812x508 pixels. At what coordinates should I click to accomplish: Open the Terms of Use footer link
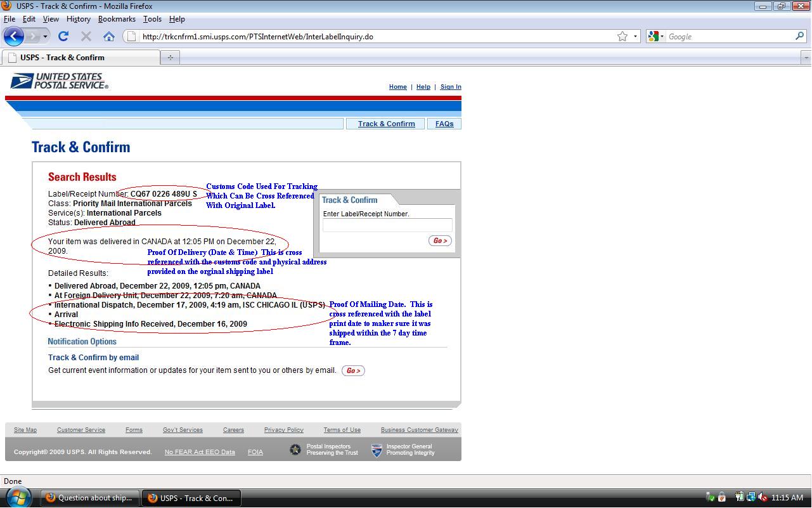[x=342, y=430]
